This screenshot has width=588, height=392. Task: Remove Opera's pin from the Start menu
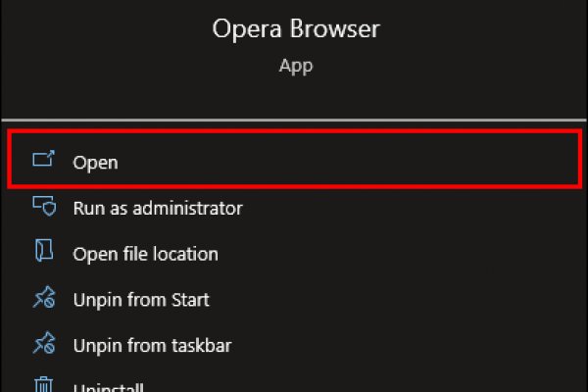[x=141, y=299]
